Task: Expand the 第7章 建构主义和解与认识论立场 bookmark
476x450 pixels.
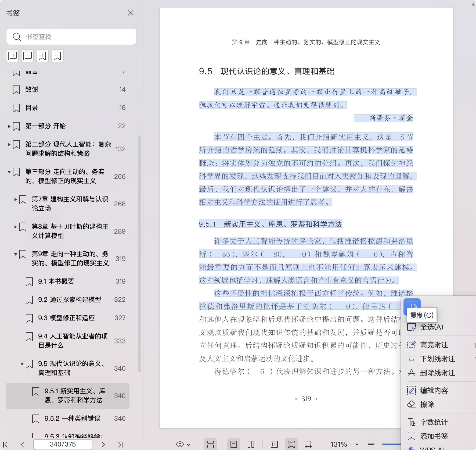Action: click(x=15, y=200)
